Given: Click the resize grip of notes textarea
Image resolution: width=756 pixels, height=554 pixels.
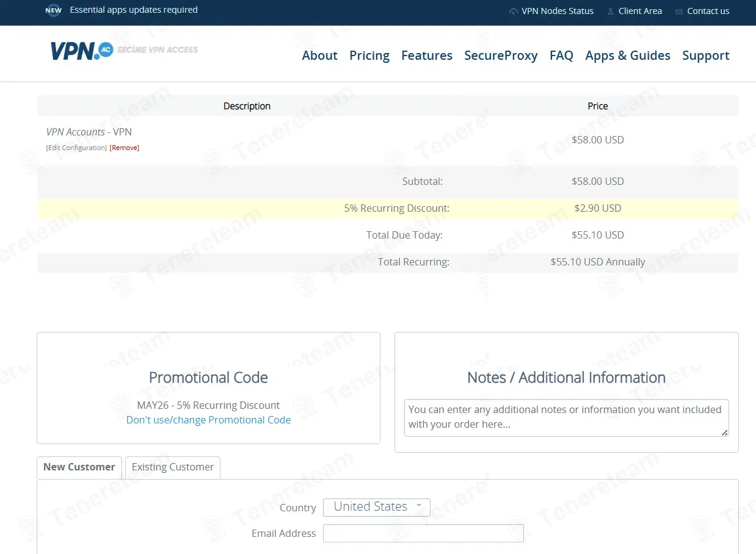Looking at the screenshot, I should click(x=725, y=433).
